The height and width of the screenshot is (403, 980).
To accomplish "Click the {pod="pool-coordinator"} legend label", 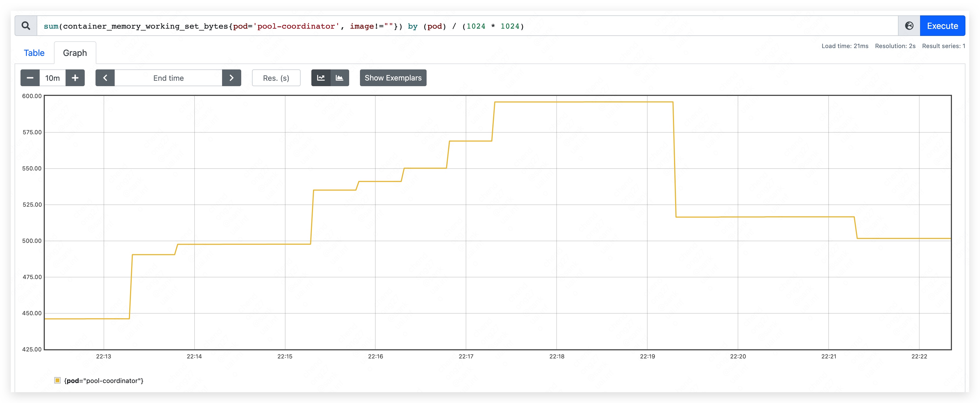I will 104,381.
